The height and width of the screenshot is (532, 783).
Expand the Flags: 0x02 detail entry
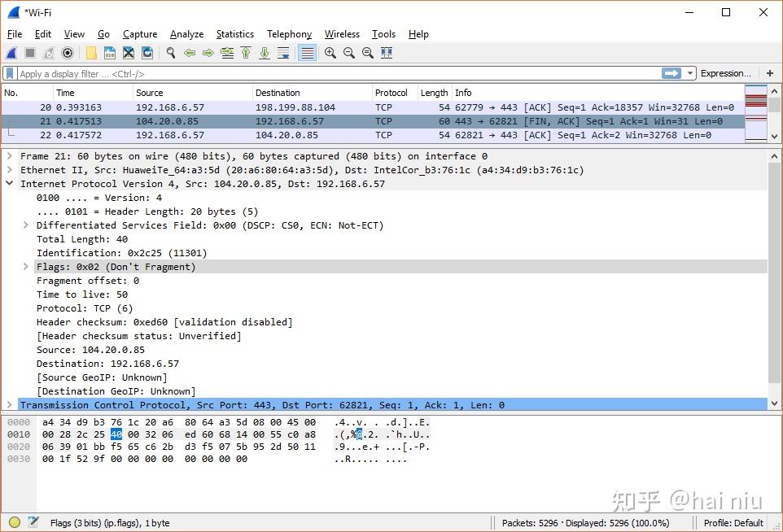point(24,266)
